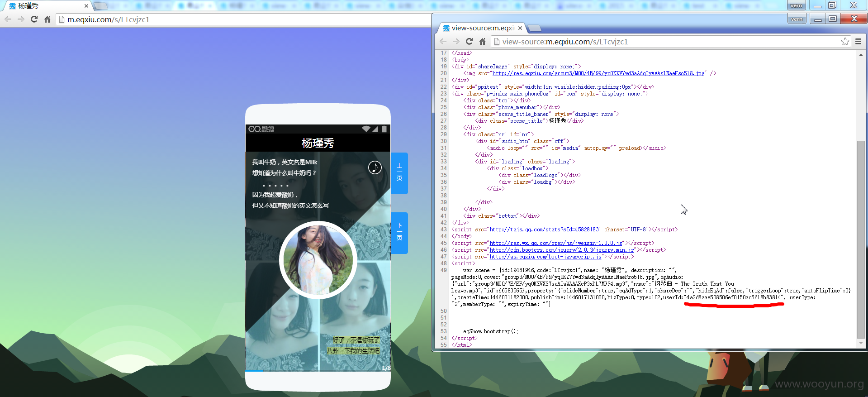Click 我叫牛奶，英文名是Milk text in preview
Viewport: 868px width, 397px height.
coord(285,162)
